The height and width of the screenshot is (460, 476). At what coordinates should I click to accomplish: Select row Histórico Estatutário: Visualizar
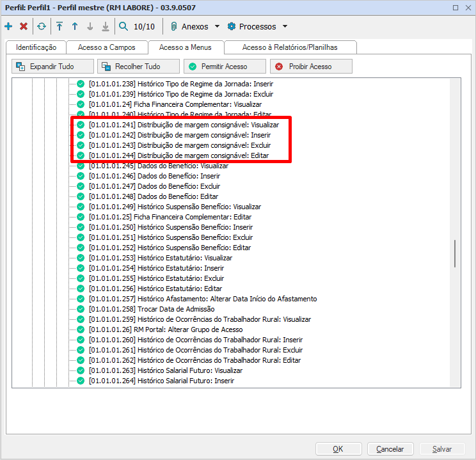[161, 258]
